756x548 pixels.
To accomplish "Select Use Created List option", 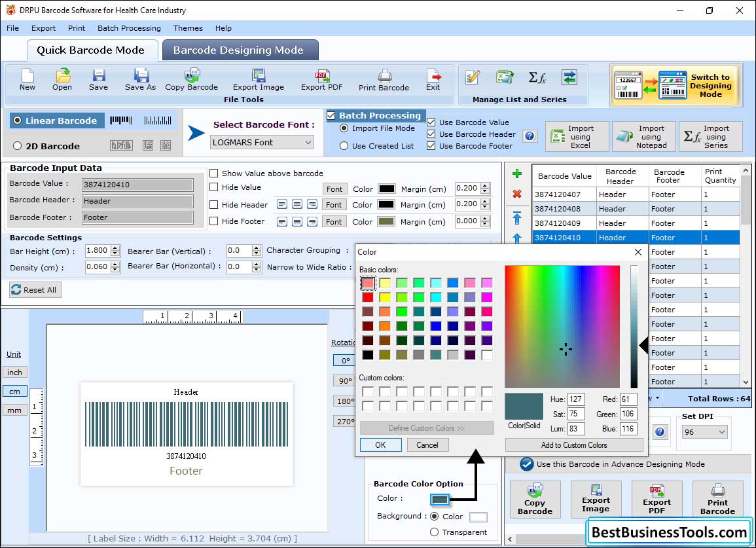I will (344, 146).
